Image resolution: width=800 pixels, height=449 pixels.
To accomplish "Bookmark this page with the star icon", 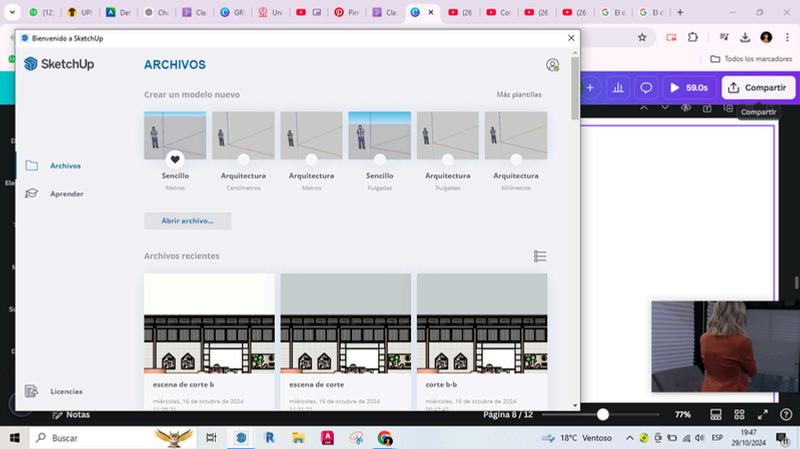I will click(x=642, y=37).
